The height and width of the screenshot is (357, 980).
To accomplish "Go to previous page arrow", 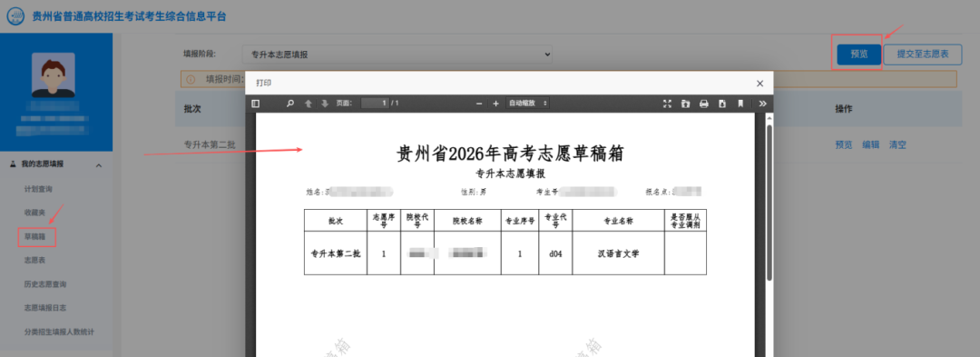I will pyautogui.click(x=309, y=104).
